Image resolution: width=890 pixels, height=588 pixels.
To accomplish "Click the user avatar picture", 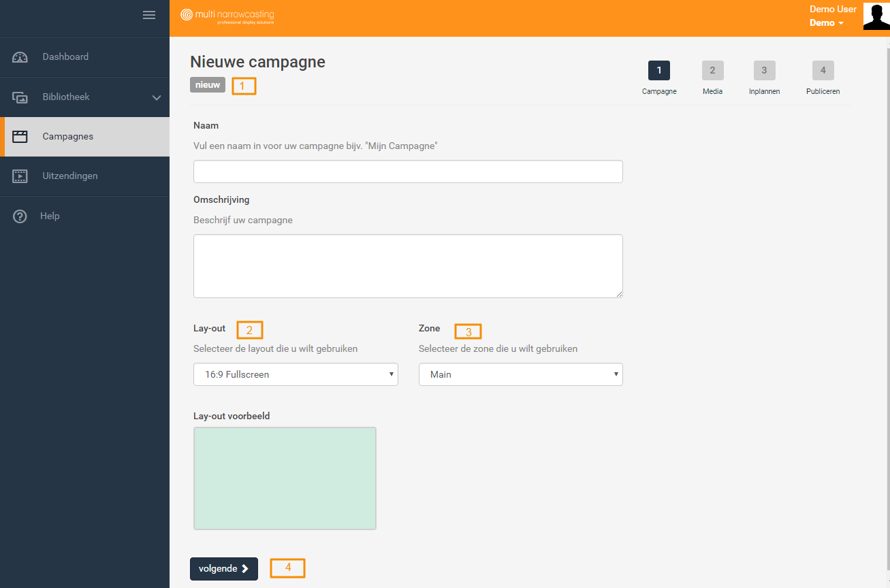I will click(x=876, y=16).
